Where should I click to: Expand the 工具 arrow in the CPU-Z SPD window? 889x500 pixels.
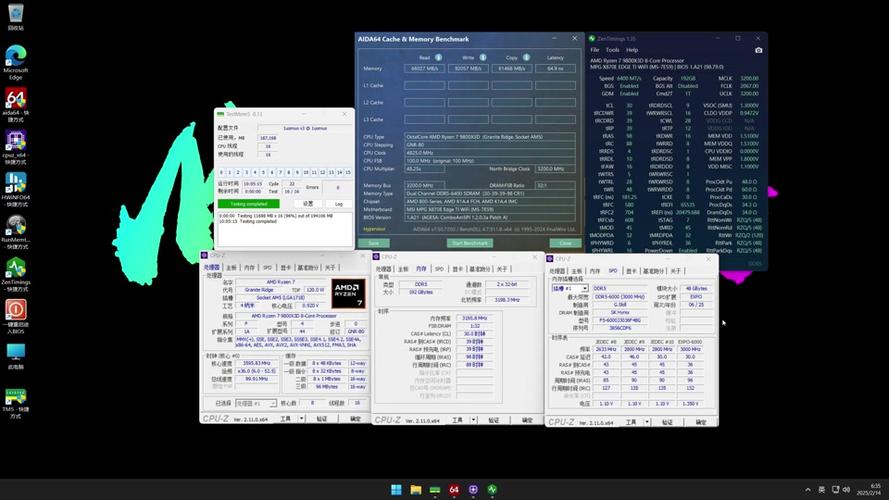pos(647,422)
